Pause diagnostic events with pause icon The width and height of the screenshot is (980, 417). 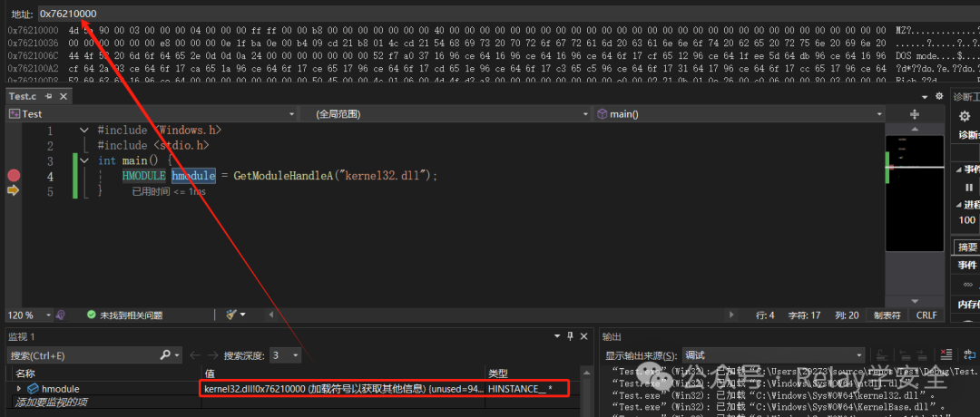[x=969, y=188]
